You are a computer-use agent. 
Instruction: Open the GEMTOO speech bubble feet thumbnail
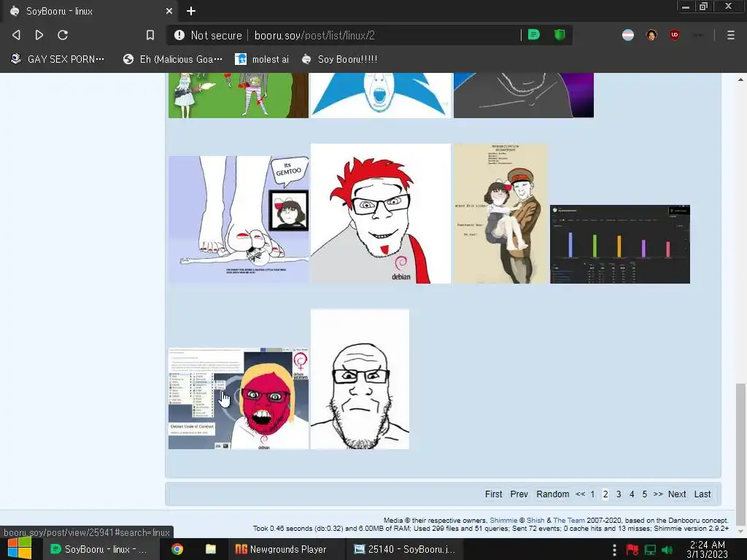(239, 219)
